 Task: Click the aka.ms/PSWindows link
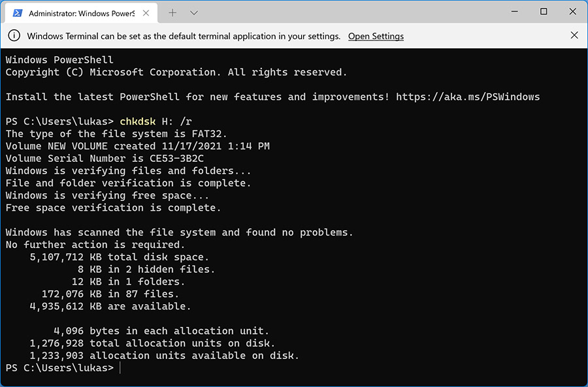click(468, 97)
